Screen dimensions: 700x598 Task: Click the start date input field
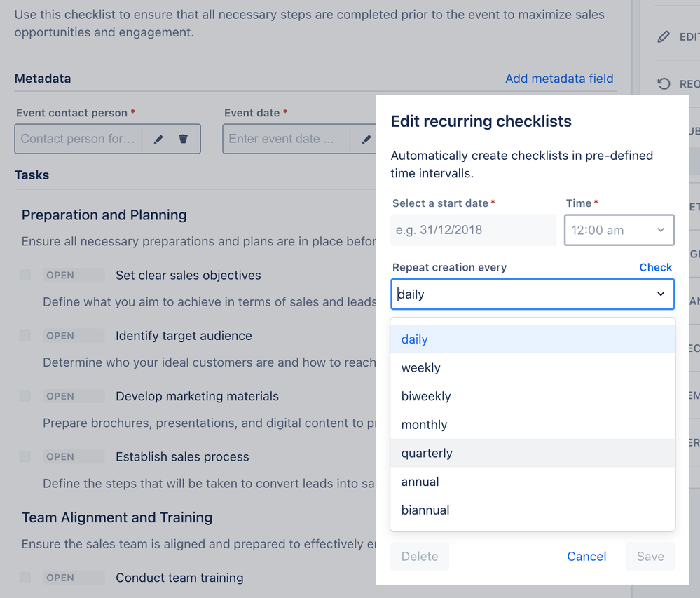[473, 230]
